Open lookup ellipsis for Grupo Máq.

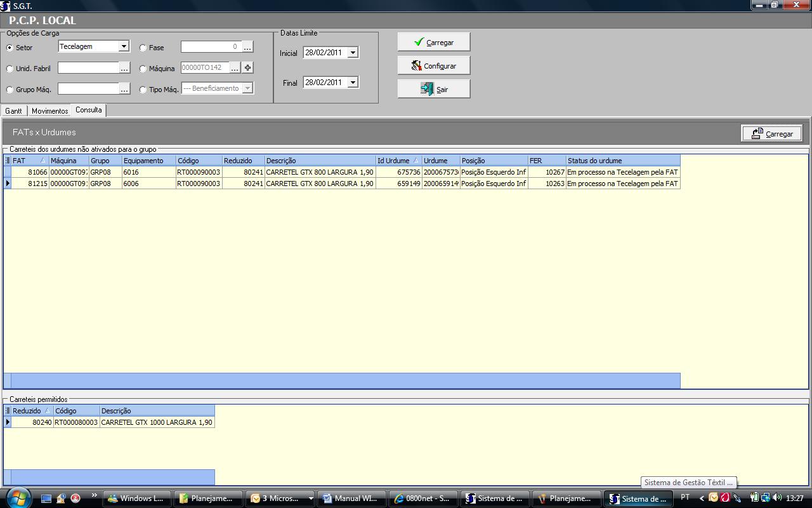tap(124, 89)
